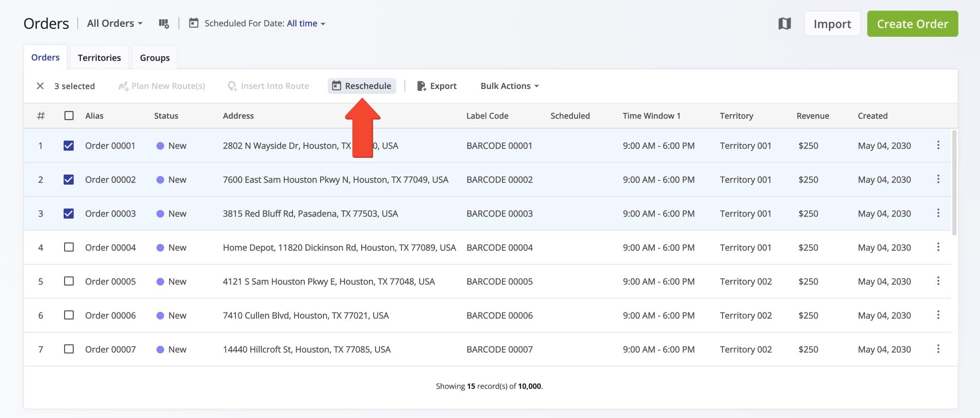Sort by the Status column header
The width and height of the screenshot is (980, 418).
166,116
